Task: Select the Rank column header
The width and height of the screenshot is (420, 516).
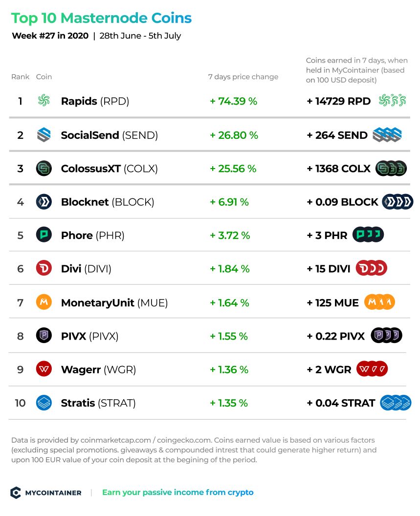Action: 20,77
